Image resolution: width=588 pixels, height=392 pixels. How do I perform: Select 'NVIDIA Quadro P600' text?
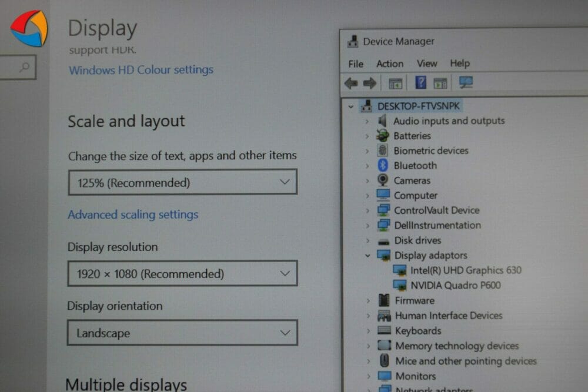456,285
